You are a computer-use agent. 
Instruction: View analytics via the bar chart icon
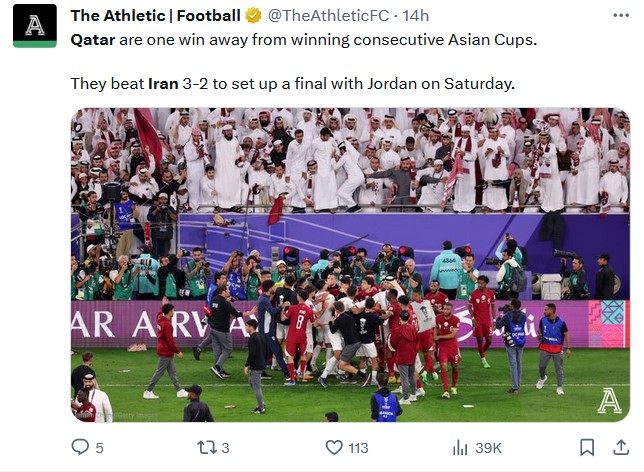click(x=461, y=447)
